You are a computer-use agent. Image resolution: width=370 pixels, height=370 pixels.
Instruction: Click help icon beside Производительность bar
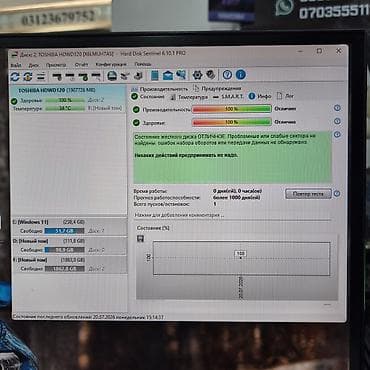tap(337, 108)
